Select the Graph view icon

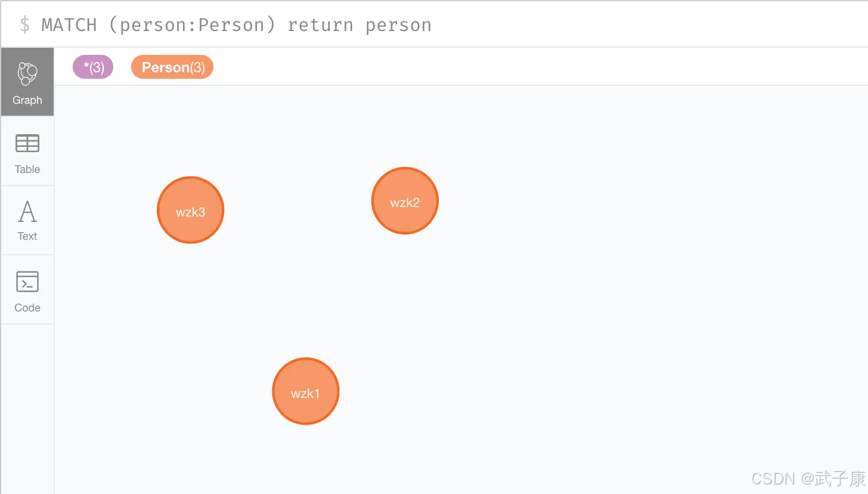(x=27, y=81)
